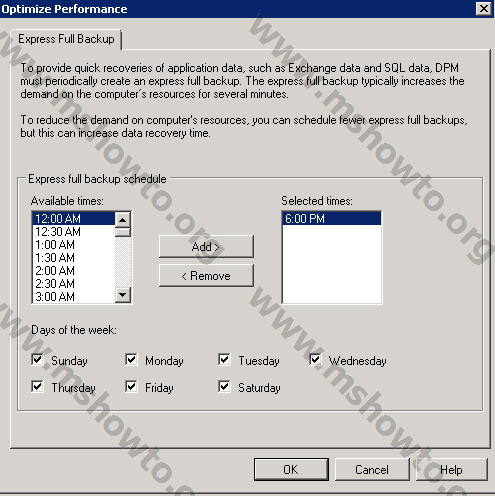Toggle the Monday checkbox
The image size is (495, 496).
[x=131, y=360]
